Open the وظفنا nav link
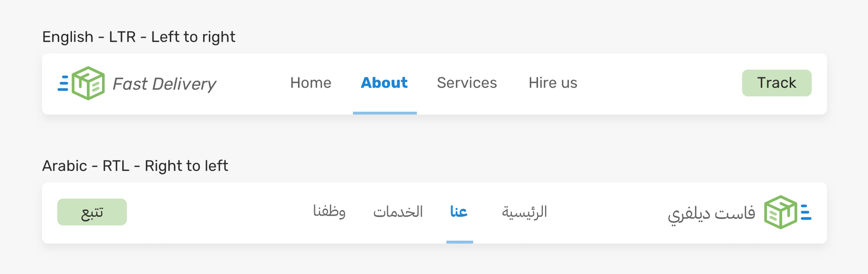 (329, 212)
